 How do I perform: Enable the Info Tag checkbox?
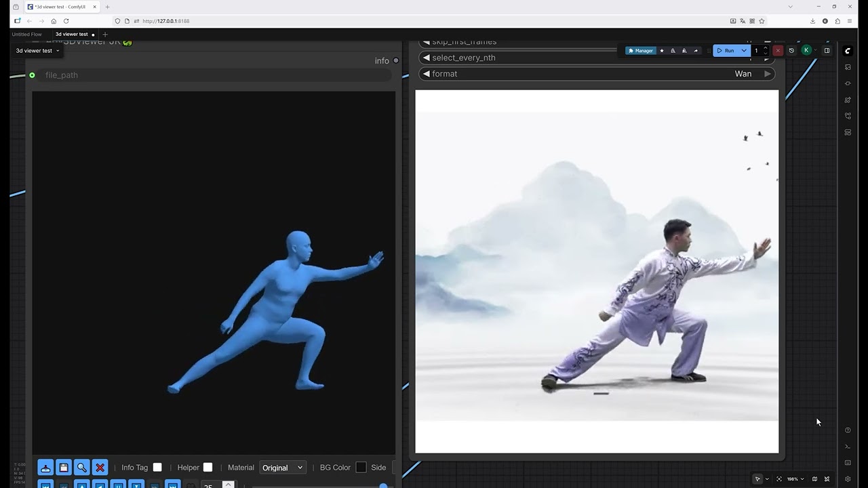pyautogui.click(x=157, y=467)
